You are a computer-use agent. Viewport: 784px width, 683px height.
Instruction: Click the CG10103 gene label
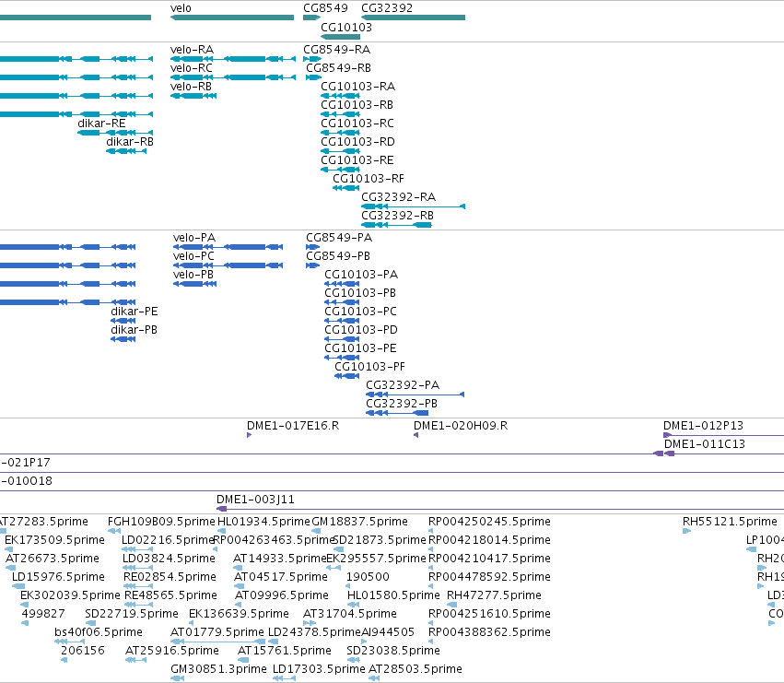pos(346,27)
